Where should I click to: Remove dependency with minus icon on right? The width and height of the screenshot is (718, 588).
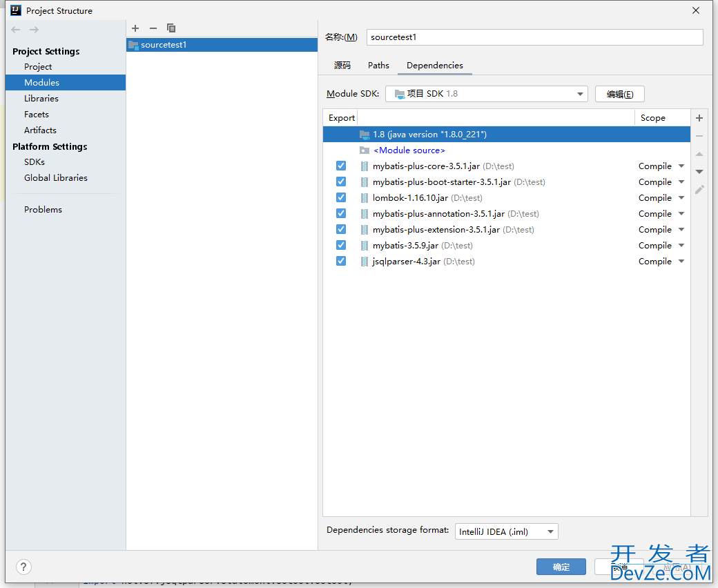[x=699, y=136]
